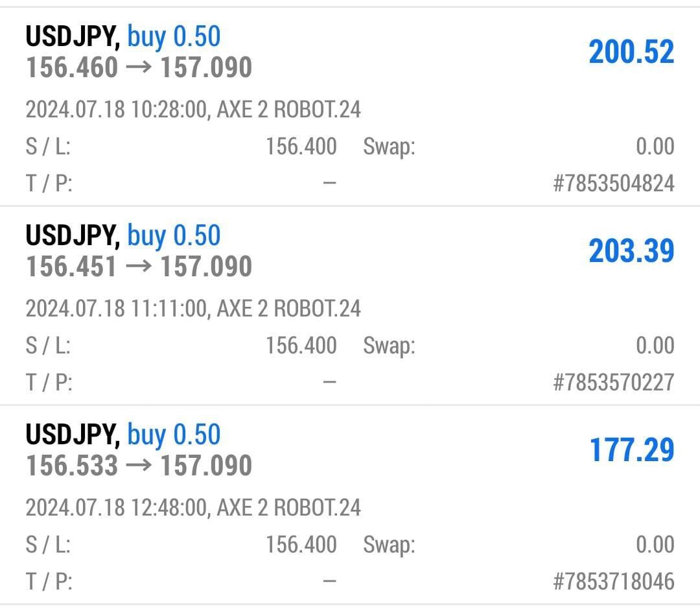Click the T / P label in the second trade
700x609 pixels.
49,383
